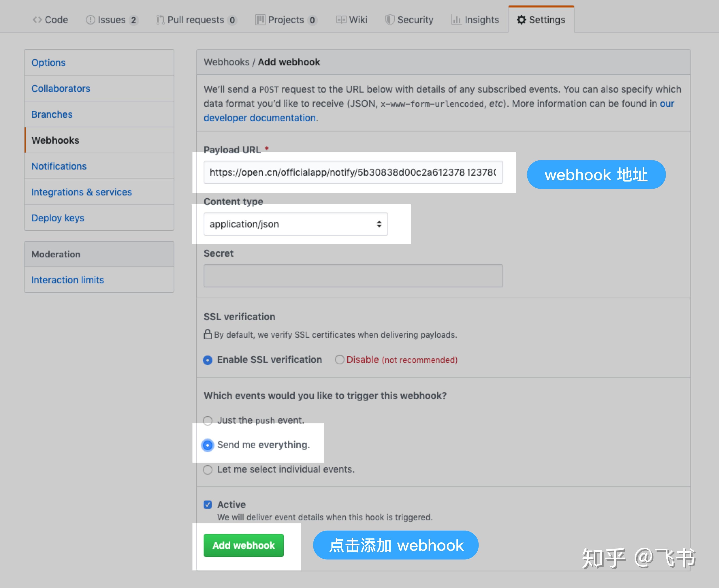Choose Send me everything
Screen dimensions: 719x588
point(208,445)
